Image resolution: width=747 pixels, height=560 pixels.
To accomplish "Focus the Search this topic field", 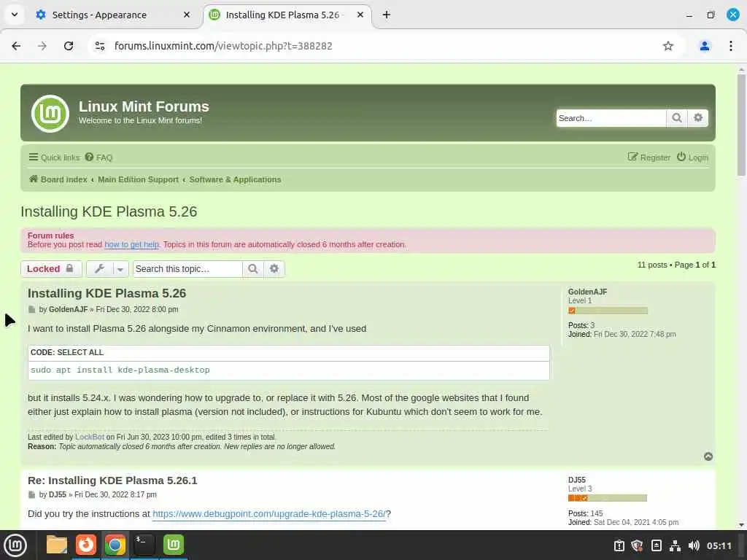I will 187,268.
